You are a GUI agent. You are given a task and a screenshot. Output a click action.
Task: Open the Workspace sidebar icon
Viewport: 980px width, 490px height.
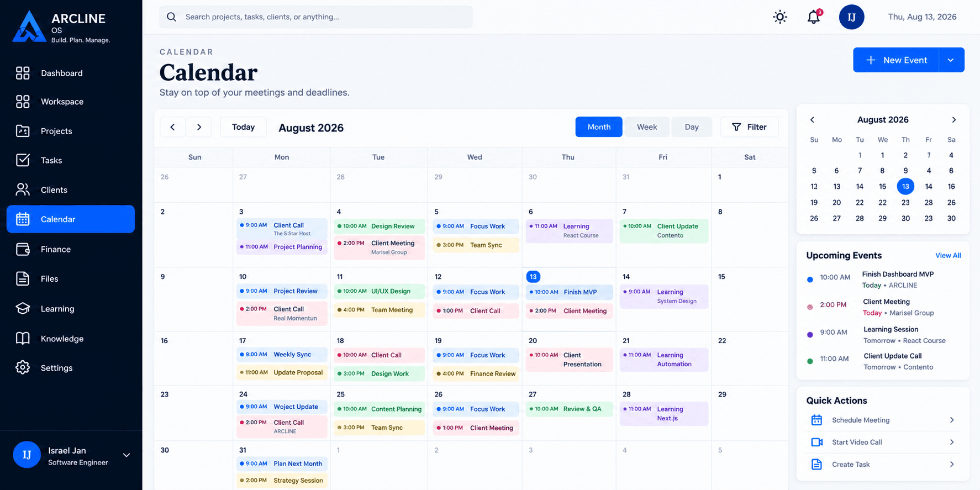(x=23, y=102)
